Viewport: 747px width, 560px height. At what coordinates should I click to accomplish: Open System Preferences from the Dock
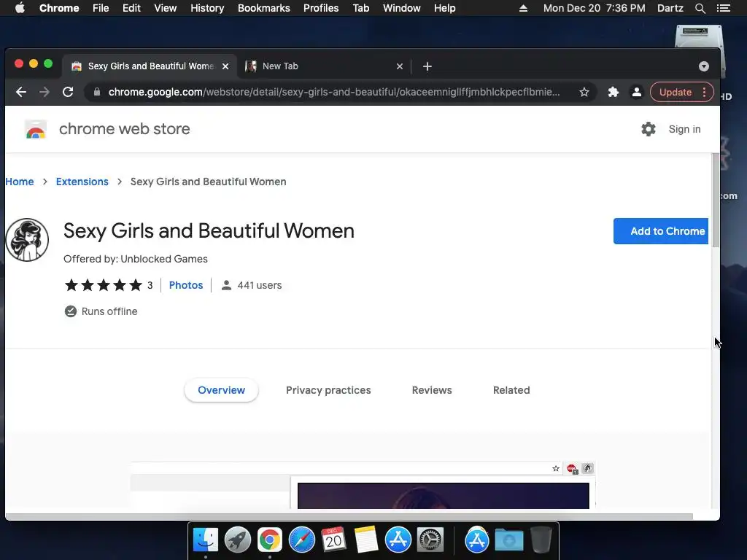point(430,540)
